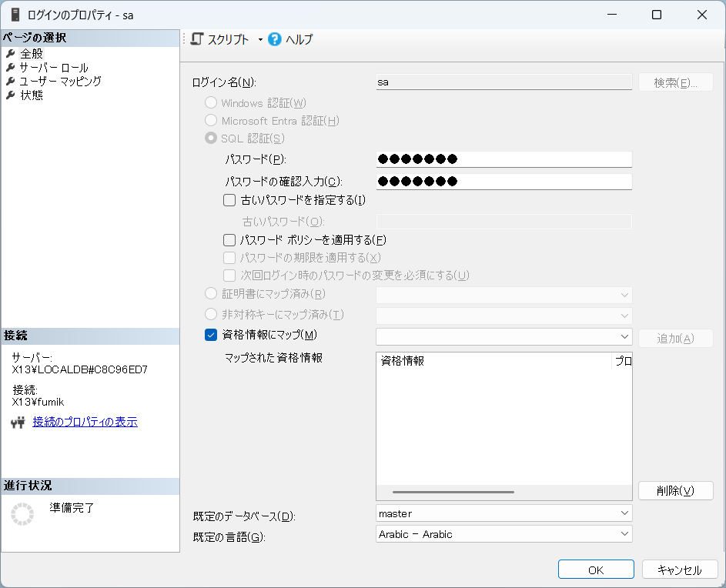Uncheck the 資格情報にマップ checkbox

[x=211, y=335]
